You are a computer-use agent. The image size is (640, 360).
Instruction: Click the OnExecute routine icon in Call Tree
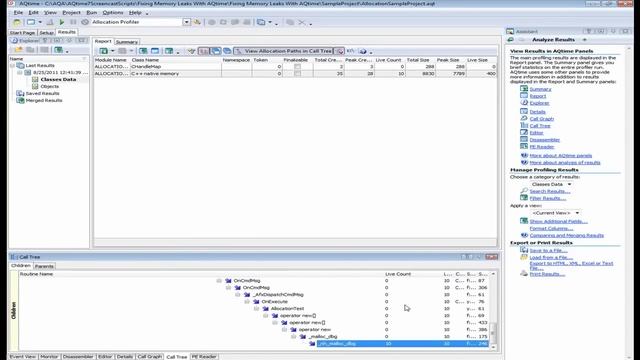tap(256, 302)
